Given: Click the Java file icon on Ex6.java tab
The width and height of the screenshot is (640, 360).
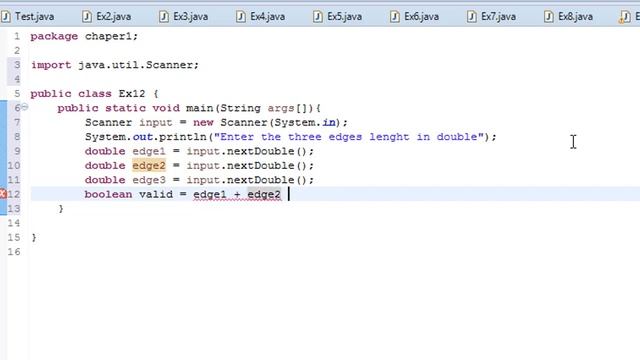Looking at the screenshot, I should [395, 17].
